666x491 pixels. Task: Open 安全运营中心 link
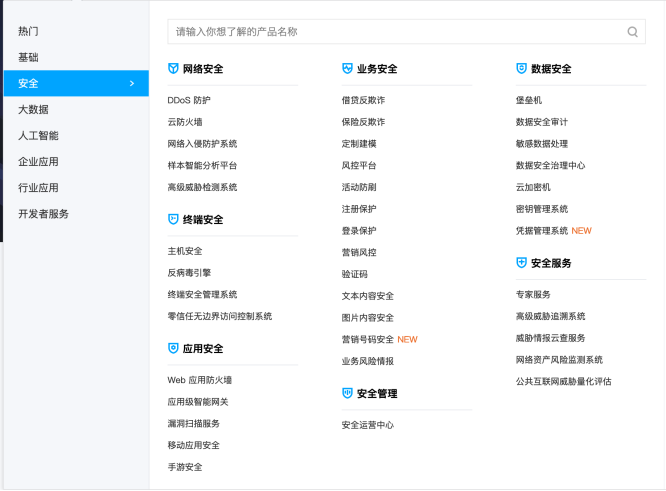point(367,425)
